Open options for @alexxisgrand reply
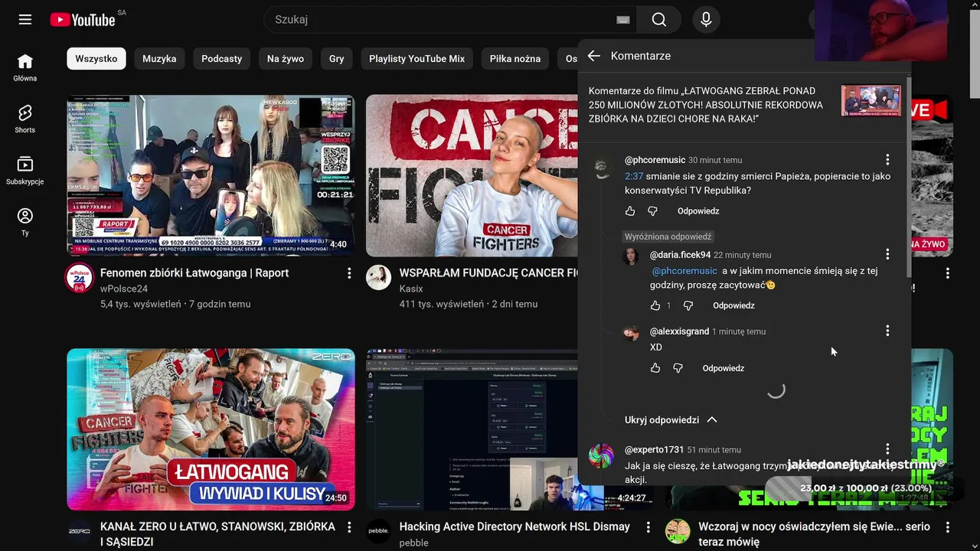 (x=887, y=331)
